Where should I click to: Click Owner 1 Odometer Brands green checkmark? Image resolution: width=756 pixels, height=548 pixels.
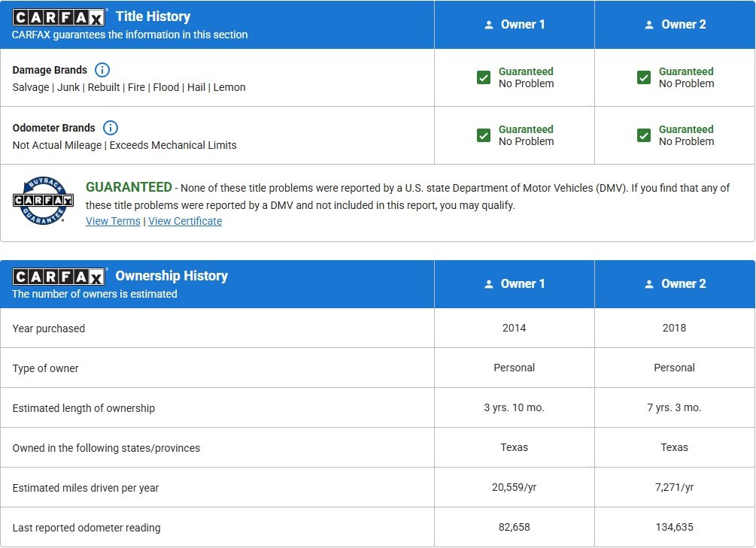coord(484,135)
